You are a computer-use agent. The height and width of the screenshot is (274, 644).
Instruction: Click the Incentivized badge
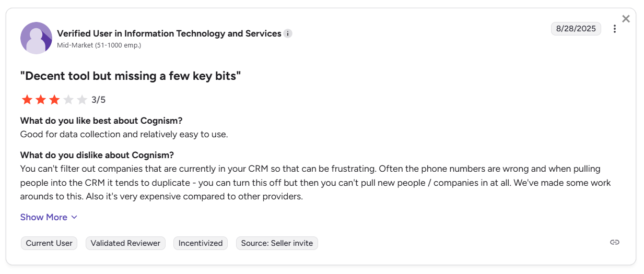(201, 243)
